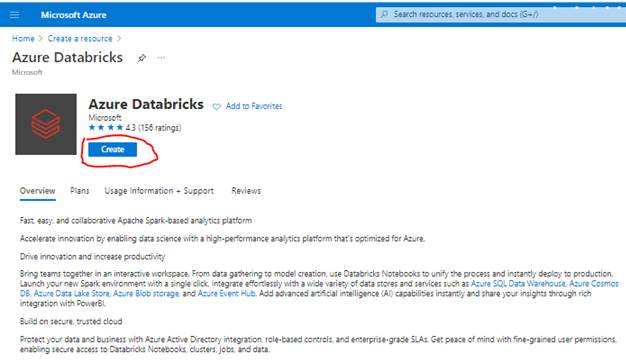
Task: Open Azure Data Lake Store link
Action: pos(71,294)
